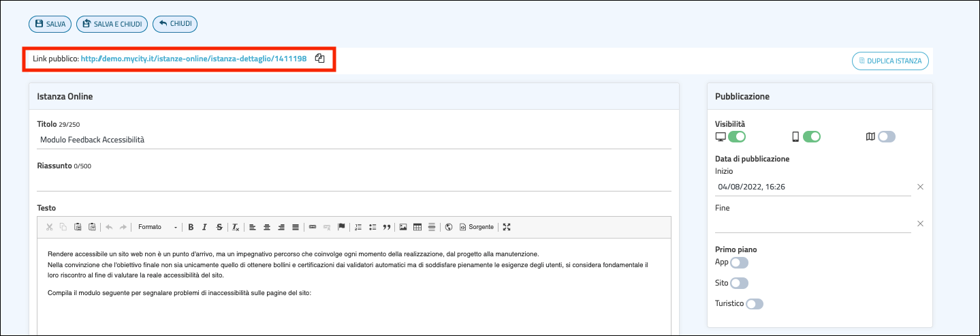Open the public istanza-dettaglio link
The image size is (980, 336).
tap(193, 59)
